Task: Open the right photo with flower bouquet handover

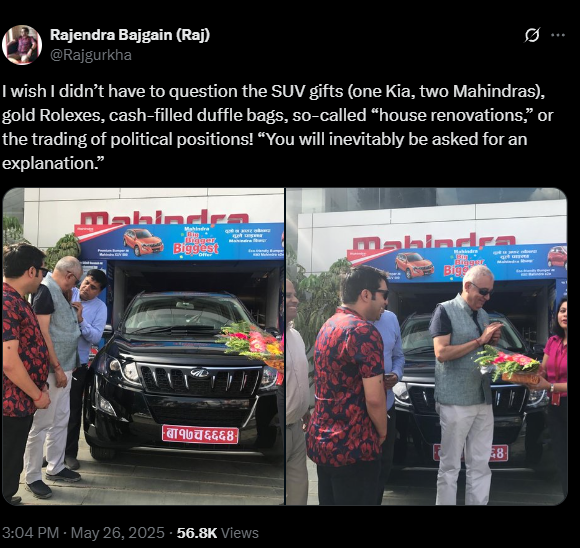Action: [426, 346]
